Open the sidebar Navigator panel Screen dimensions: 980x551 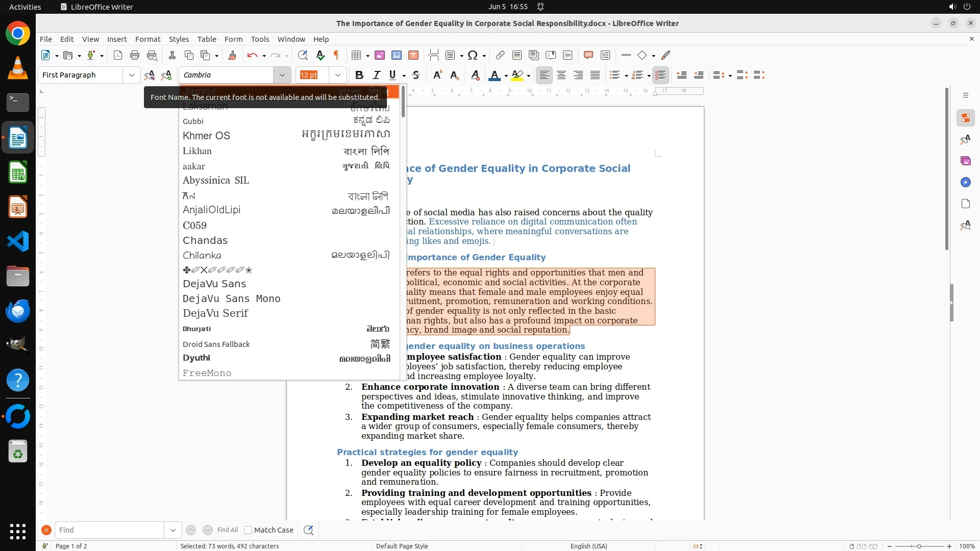[965, 182]
